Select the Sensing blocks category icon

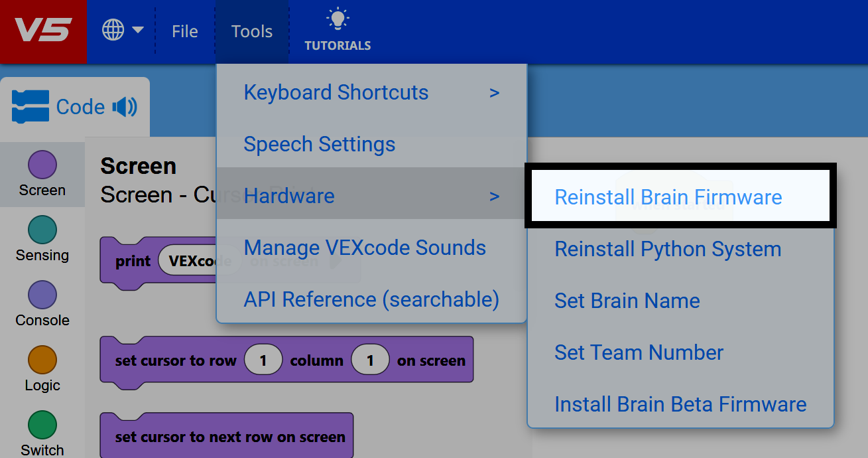coord(42,228)
